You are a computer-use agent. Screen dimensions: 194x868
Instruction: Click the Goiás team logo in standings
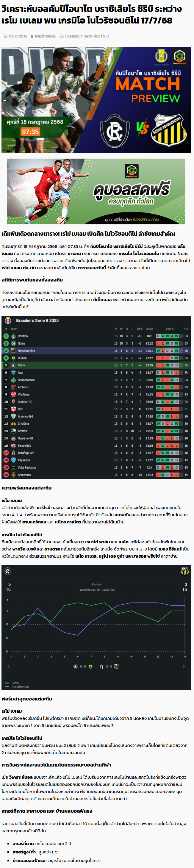(13, 343)
